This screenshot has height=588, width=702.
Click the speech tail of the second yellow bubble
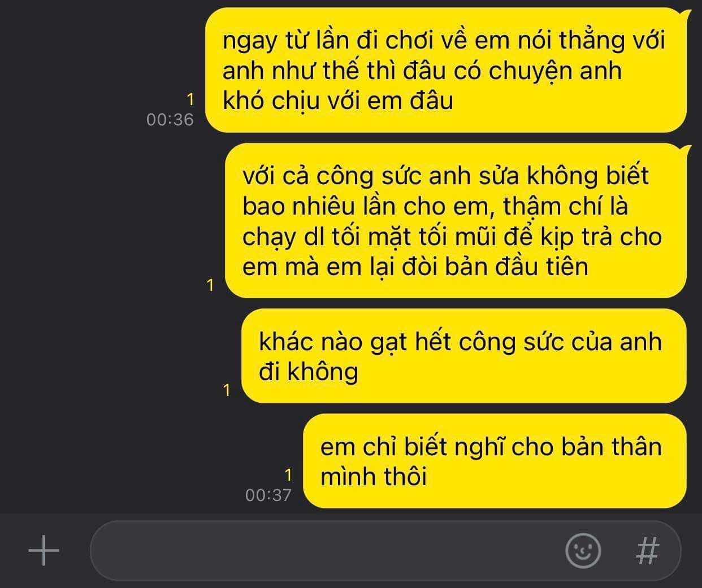click(x=686, y=150)
